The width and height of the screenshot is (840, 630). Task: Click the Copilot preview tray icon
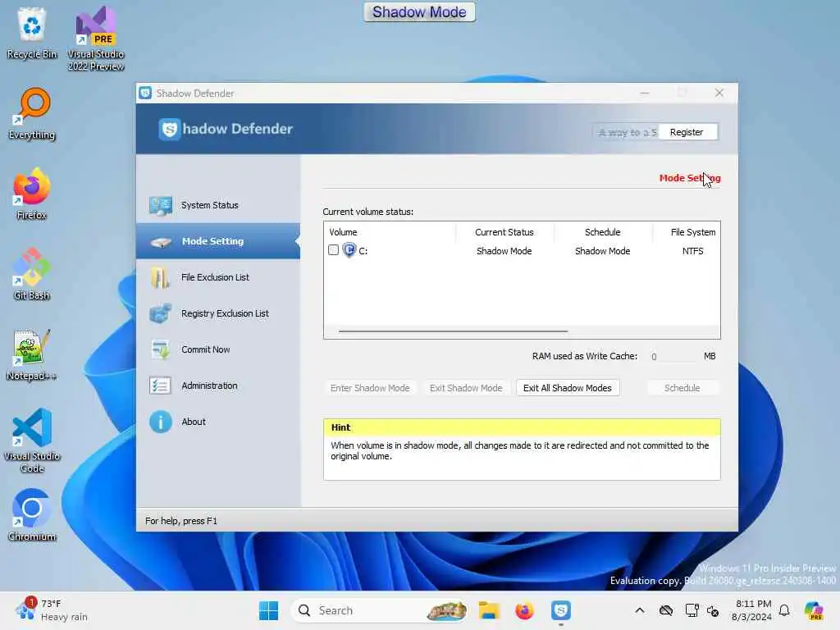[x=813, y=610]
